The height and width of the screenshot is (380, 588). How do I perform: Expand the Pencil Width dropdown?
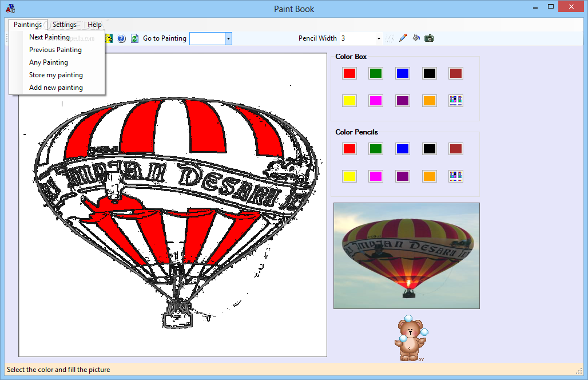[379, 38]
